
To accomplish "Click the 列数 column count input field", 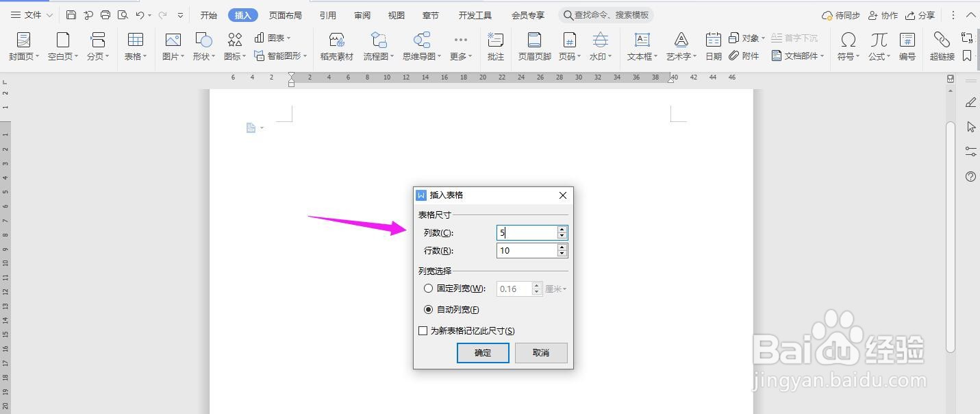I will pyautogui.click(x=527, y=232).
